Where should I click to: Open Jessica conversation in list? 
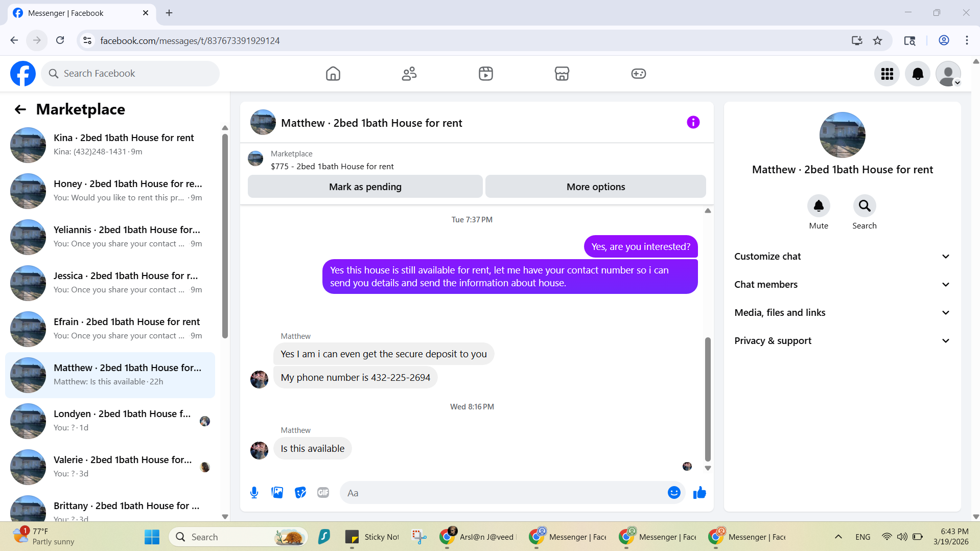110,283
